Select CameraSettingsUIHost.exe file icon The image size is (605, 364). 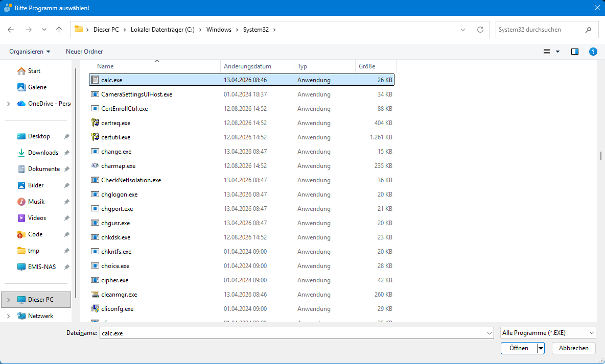click(95, 94)
